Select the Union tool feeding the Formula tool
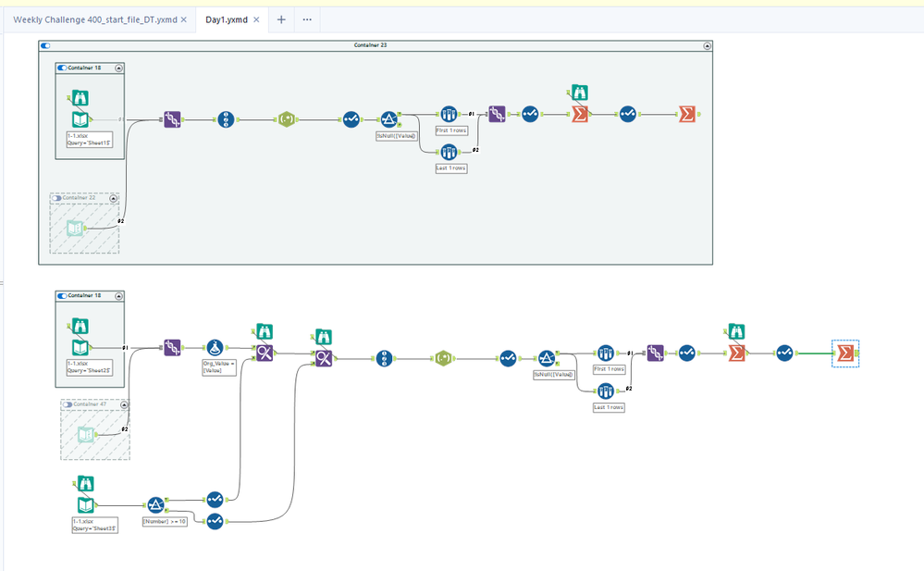Image resolution: width=924 pixels, height=571 pixels. [x=172, y=348]
